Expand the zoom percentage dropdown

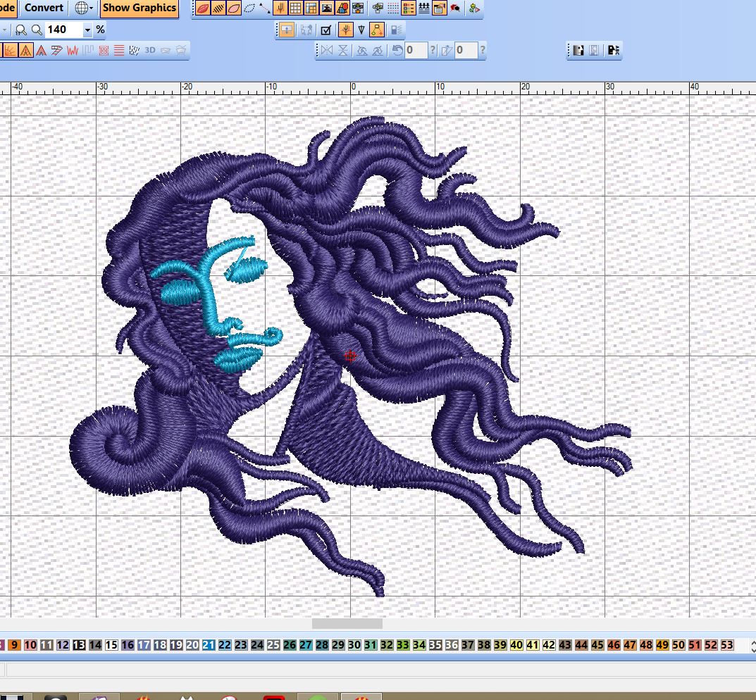(87, 30)
